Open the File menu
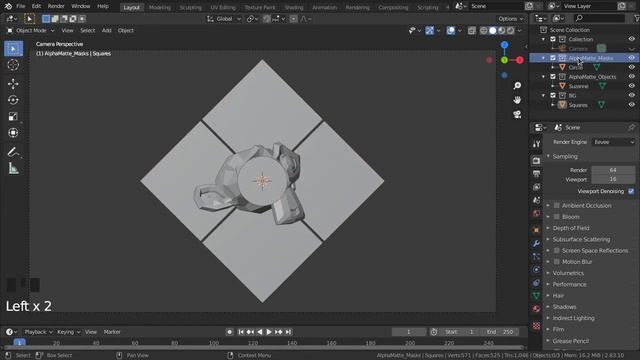Image resolution: width=640 pixels, height=360 pixels. [20, 6]
